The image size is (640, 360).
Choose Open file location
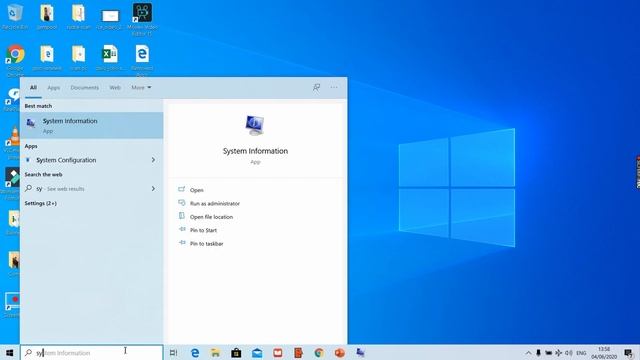coord(211,217)
